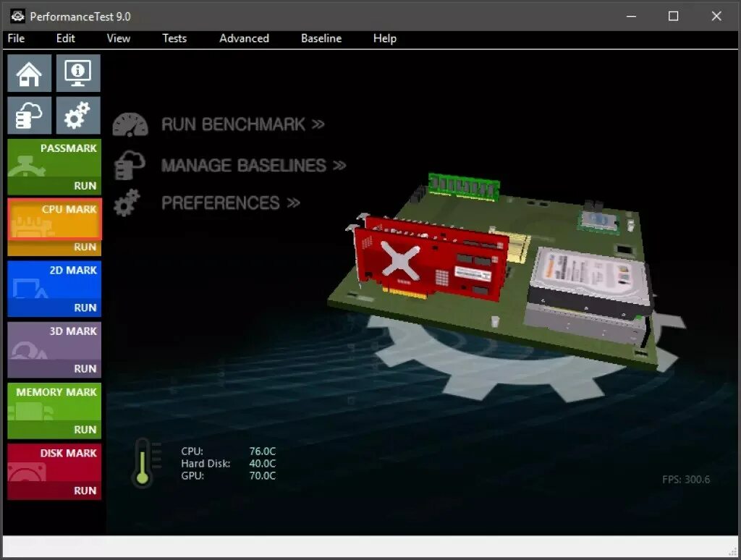Screen dimensions: 741x560
Task: Open the Home screen icon
Action: (29, 73)
